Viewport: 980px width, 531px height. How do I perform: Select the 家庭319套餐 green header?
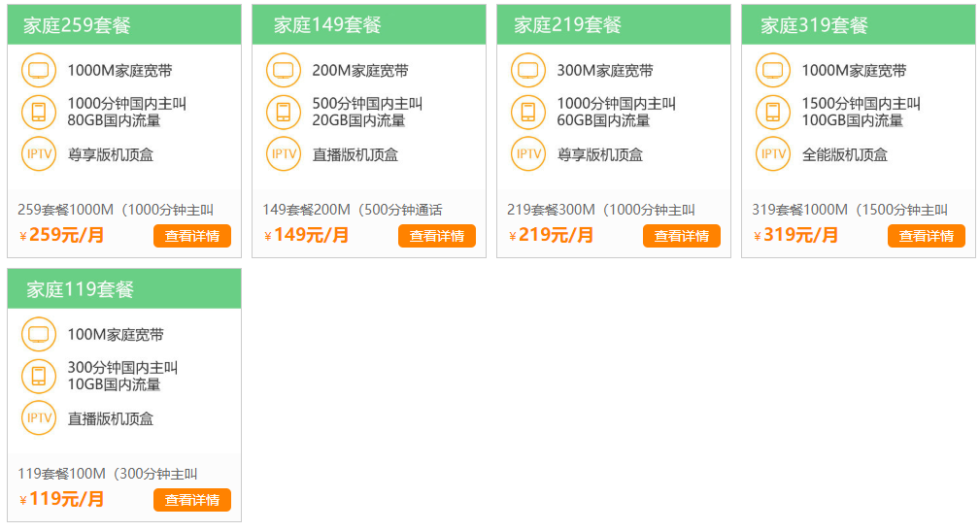click(x=858, y=25)
